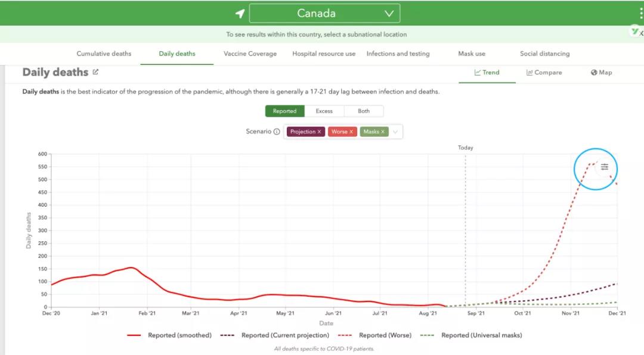This screenshot has width=644, height=355.
Task: Remove the Worse scenario tag
Action: click(x=351, y=132)
